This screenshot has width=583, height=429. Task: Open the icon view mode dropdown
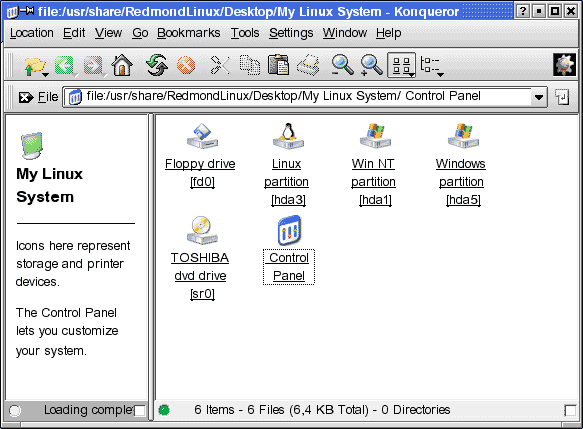(x=402, y=65)
